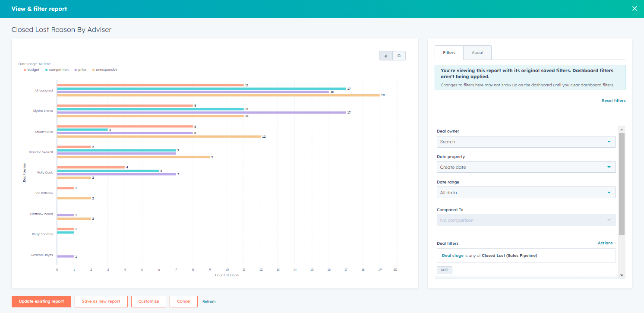Click Unassigned unresponsive bar with value 19
Viewport: 644px width, 313px height.
click(x=218, y=95)
